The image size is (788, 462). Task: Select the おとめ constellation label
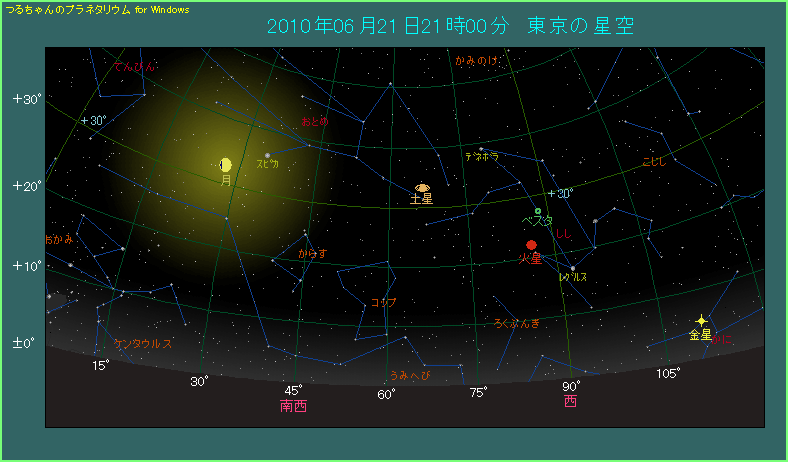point(314,121)
